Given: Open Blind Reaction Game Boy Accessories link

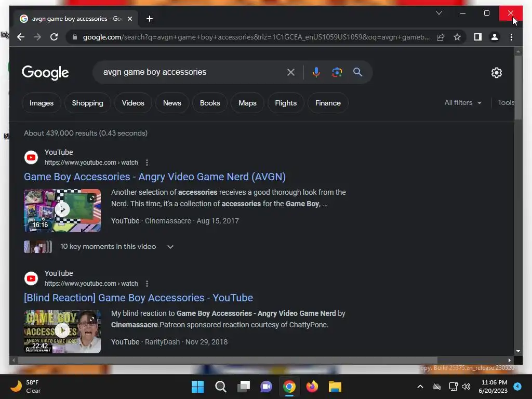Looking at the screenshot, I should 138,298.
